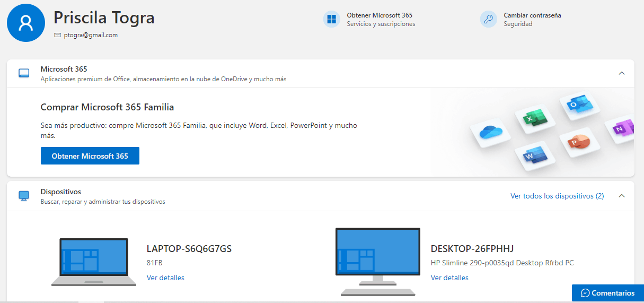The height and width of the screenshot is (303, 644).
Task: Open Ver detalles for DESKTOP-26FPHHJ
Action: [449, 278]
